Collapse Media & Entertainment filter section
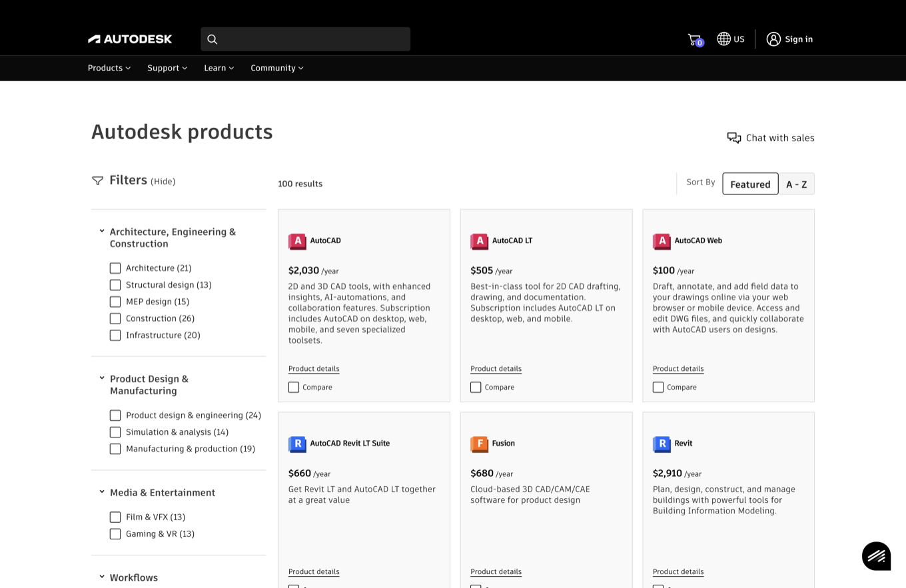Viewport: 906px width, 588px height. click(102, 492)
